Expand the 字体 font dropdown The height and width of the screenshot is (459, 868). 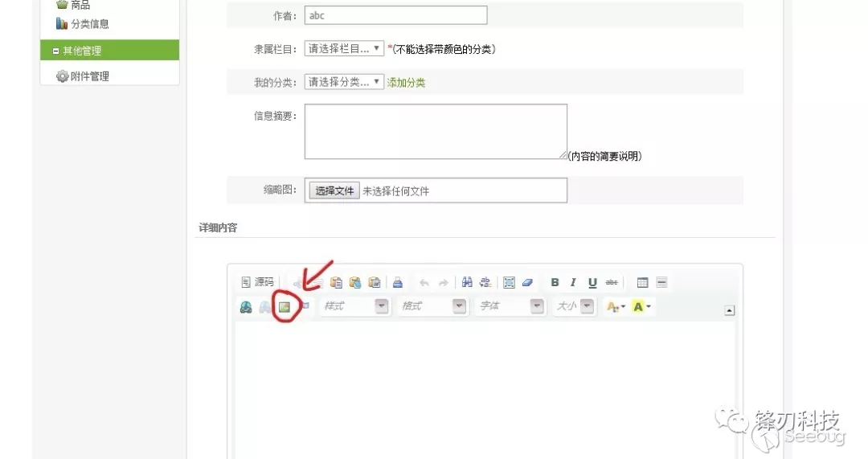click(x=511, y=306)
